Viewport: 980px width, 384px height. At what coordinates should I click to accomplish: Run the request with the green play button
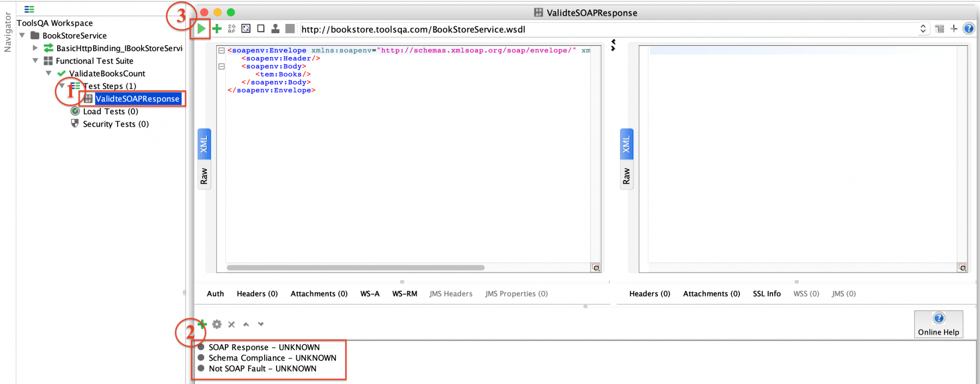tap(201, 29)
